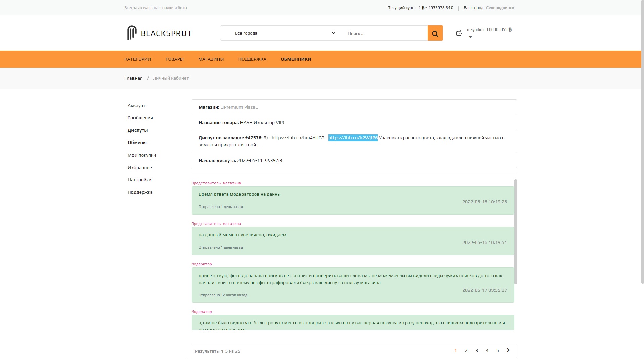The width and height of the screenshot is (644, 362).
Task: Click the orange search magnifier button
Action: point(435,33)
